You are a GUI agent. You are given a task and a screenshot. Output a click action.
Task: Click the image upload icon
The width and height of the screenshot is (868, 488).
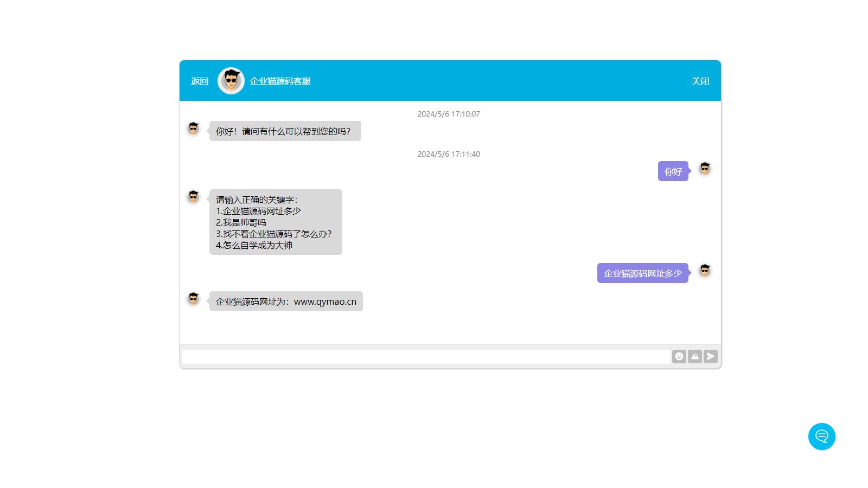click(694, 356)
